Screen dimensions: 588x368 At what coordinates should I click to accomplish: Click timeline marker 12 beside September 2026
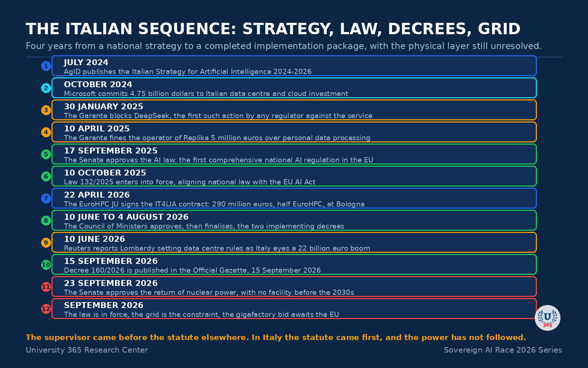[x=46, y=309]
